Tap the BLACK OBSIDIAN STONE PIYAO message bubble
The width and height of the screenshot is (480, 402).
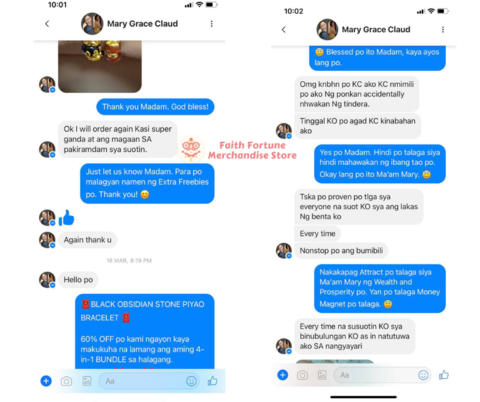[x=145, y=331]
